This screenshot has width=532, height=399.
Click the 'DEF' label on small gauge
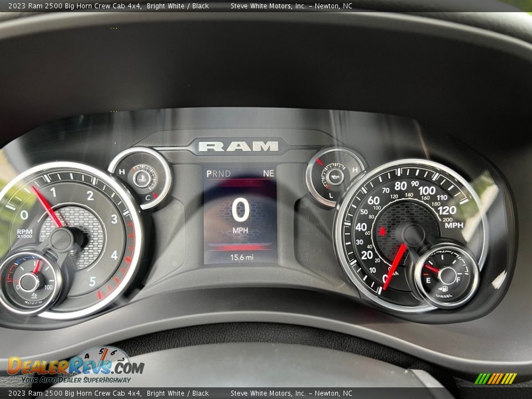(x=33, y=303)
